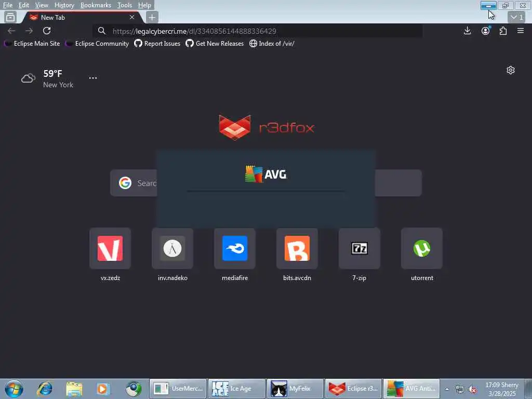Click the AVG logo in splash dialog
The height and width of the screenshot is (399, 532).
[266, 174]
